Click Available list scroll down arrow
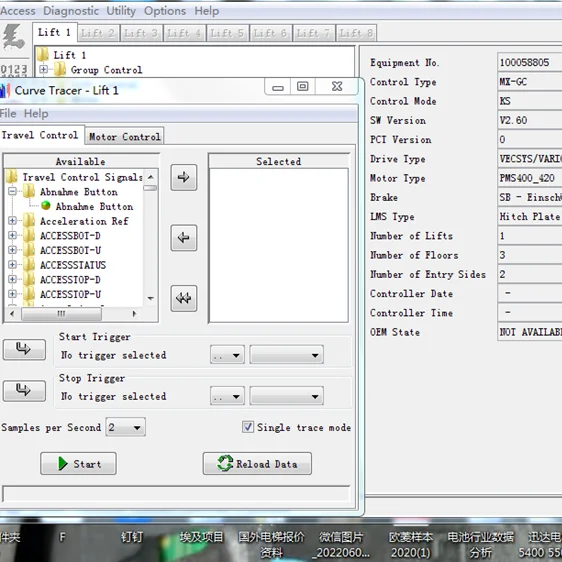Screen dimensions: 562x562 click(151, 298)
